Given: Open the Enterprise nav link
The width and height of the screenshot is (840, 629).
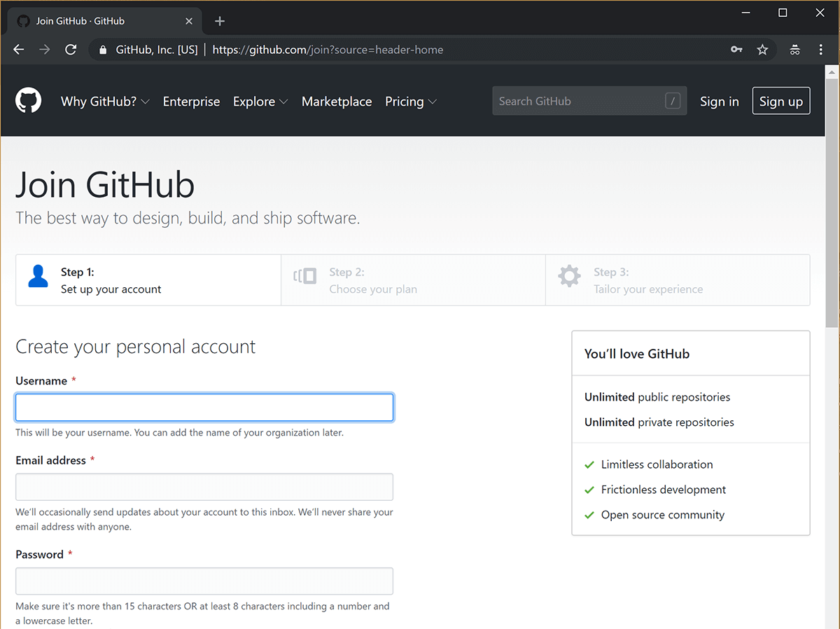Looking at the screenshot, I should click(x=191, y=102).
